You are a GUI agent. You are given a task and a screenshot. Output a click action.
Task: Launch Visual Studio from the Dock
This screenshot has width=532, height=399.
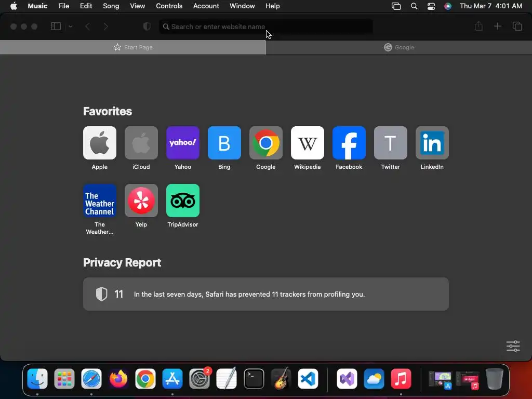click(347, 379)
